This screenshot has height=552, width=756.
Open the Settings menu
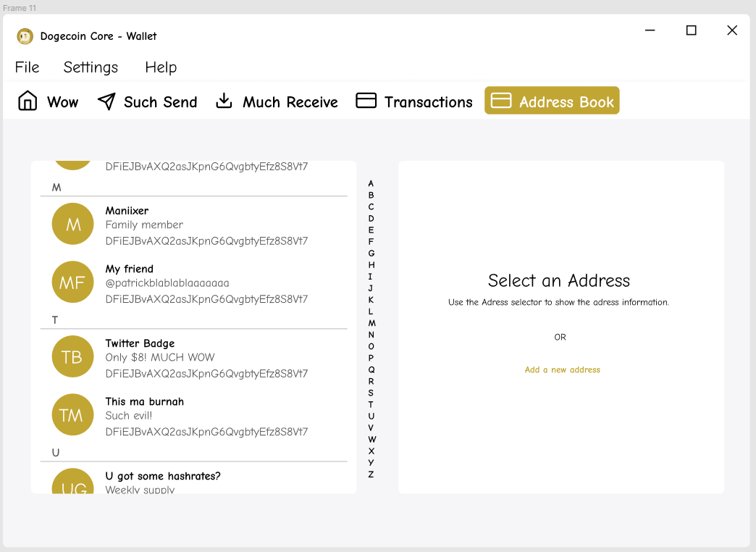coord(91,67)
